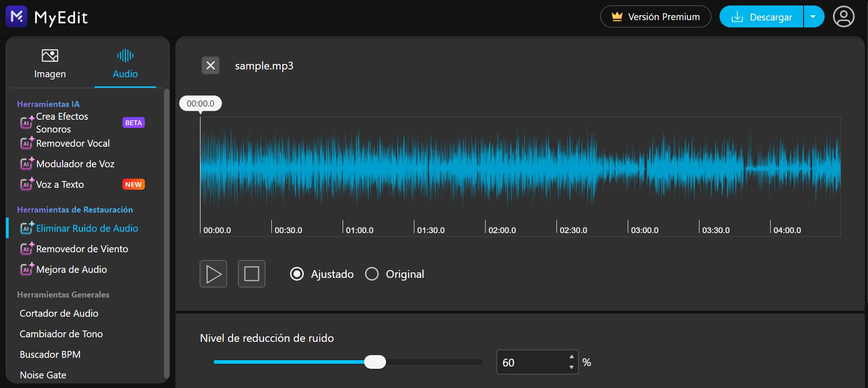
Task: Click the 04:00.0 timeline label
Action: click(787, 230)
